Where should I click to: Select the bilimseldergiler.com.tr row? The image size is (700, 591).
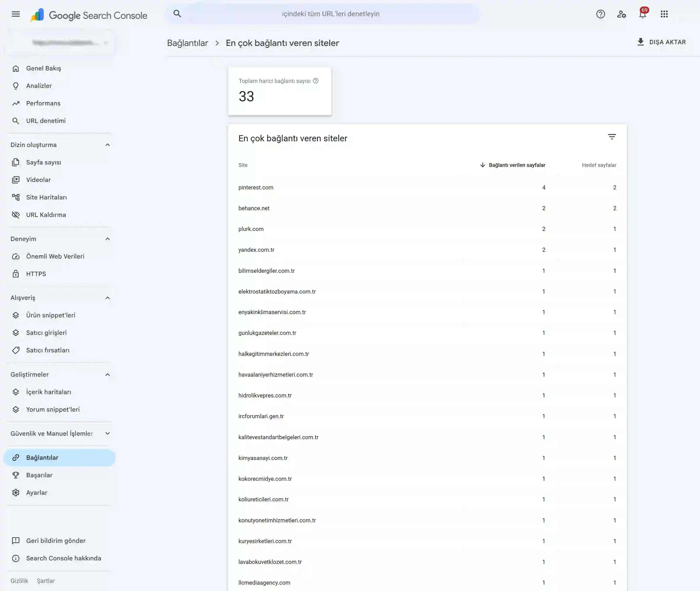click(x=427, y=271)
